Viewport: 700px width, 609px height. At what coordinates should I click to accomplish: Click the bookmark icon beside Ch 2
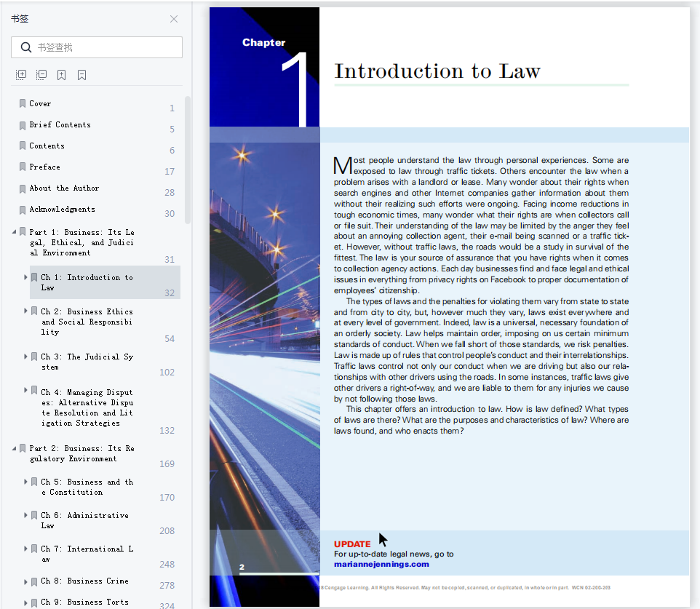tap(34, 311)
